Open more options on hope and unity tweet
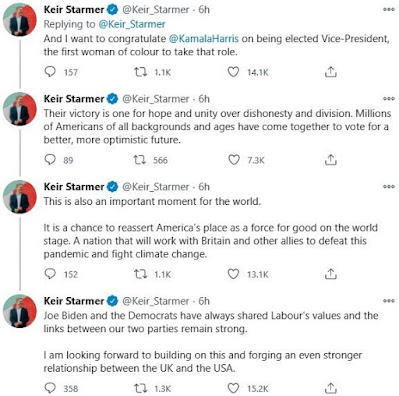The width and height of the screenshot is (399, 396). 388,99
